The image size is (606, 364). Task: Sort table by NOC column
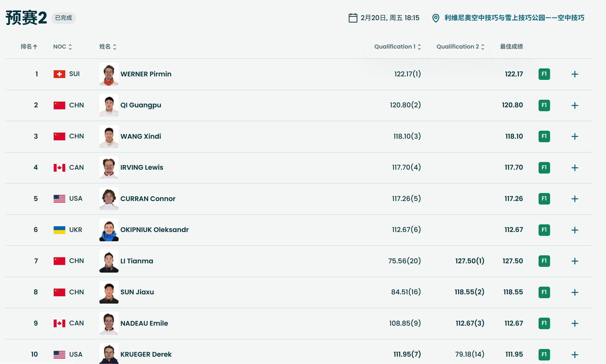[63, 47]
